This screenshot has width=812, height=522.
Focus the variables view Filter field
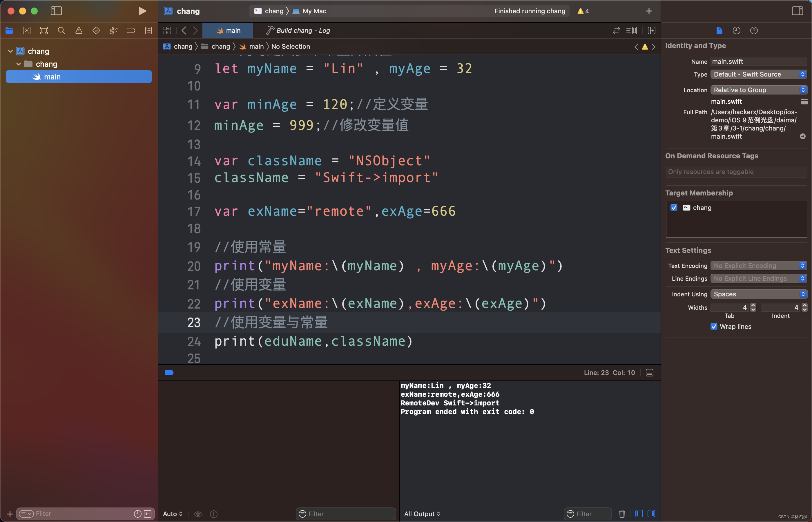pyautogui.click(x=346, y=514)
